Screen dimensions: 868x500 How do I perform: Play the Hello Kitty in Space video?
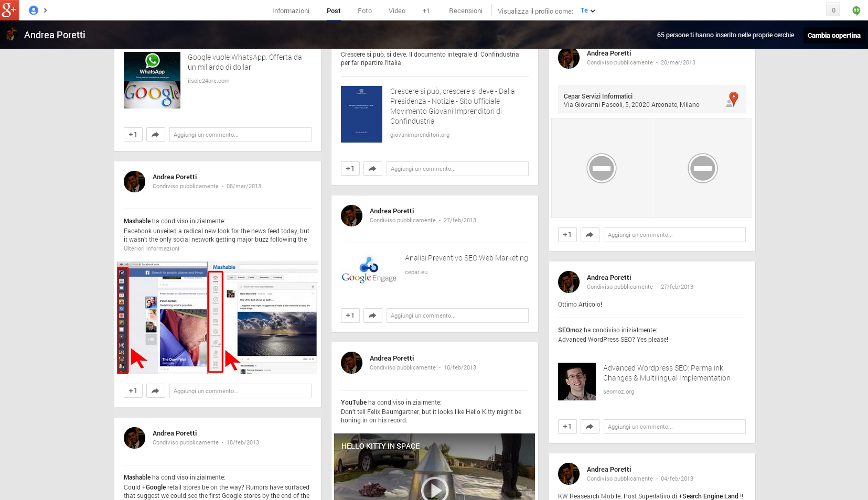coord(434,489)
